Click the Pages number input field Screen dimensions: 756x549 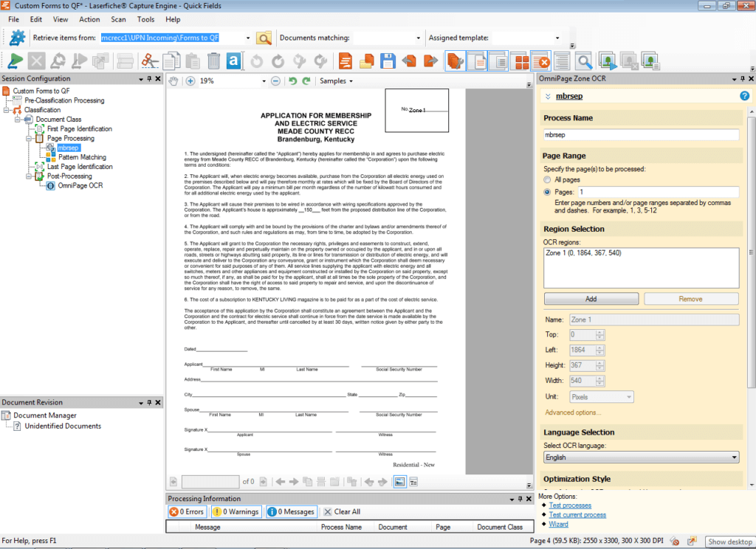point(658,192)
